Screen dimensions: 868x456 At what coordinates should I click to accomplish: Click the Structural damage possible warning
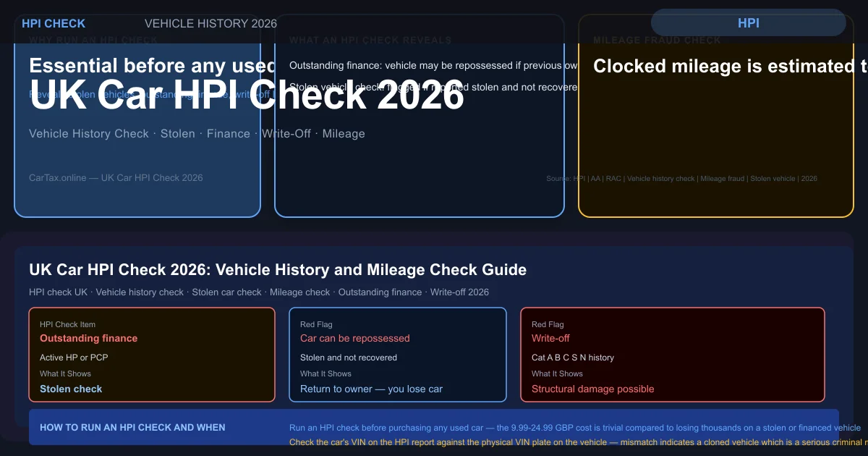592,389
